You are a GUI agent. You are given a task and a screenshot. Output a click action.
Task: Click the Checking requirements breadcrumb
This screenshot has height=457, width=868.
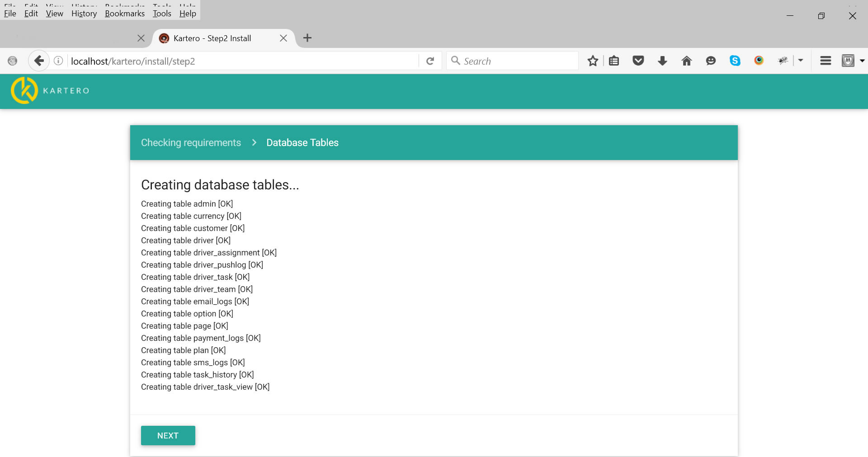pos(191,143)
